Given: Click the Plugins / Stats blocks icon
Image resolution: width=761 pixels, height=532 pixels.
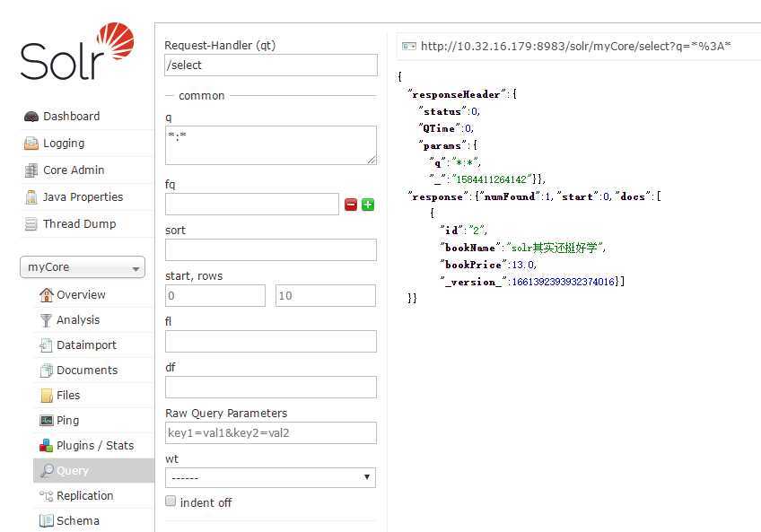Looking at the screenshot, I should pyautogui.click(x=46, y=446).
